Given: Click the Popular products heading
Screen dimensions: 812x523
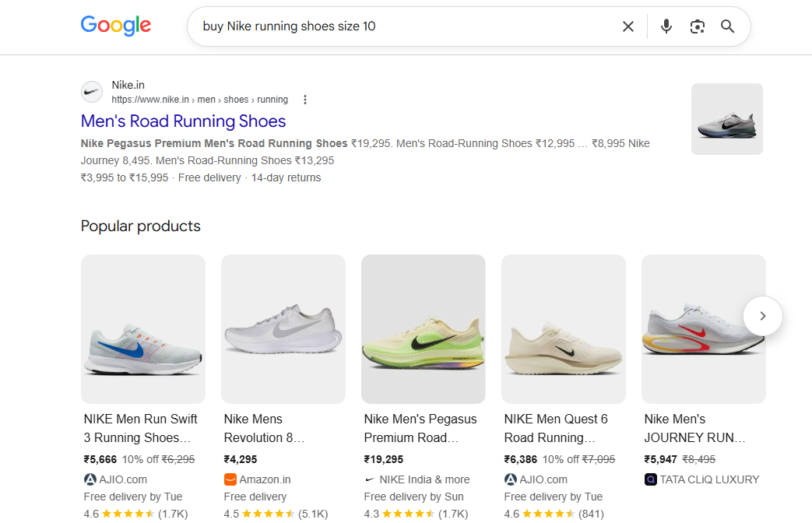Looking at the screenshot, I should click(x=140, y=226).
